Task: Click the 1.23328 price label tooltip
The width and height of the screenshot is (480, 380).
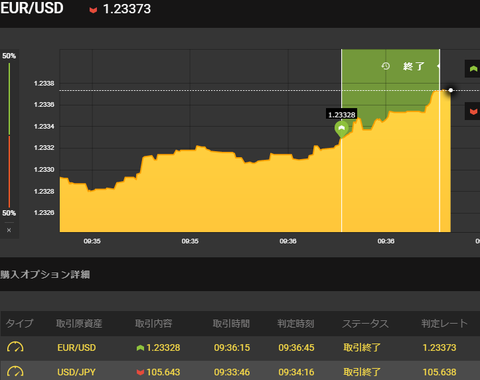Action: [x=342, y=115]
